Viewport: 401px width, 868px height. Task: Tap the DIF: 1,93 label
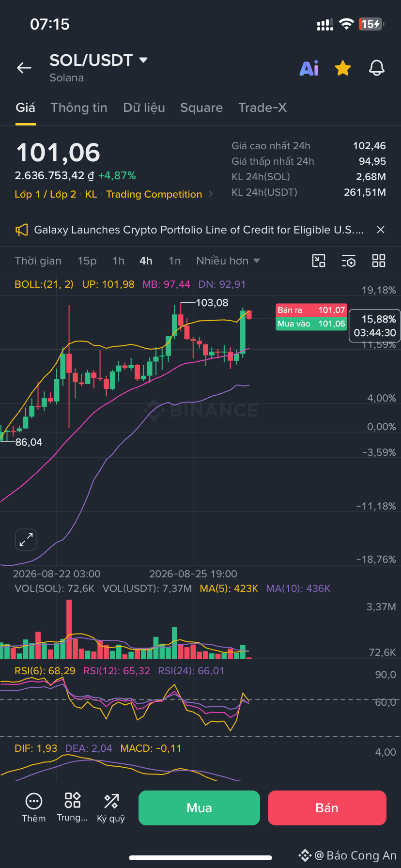pyautogui.click(x=36, y=748)
